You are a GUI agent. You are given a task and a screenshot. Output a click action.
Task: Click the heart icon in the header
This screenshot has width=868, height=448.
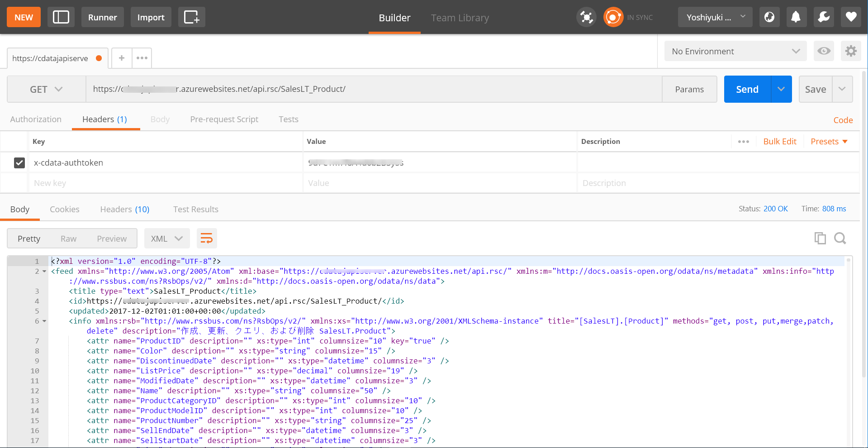click(851, 17)
